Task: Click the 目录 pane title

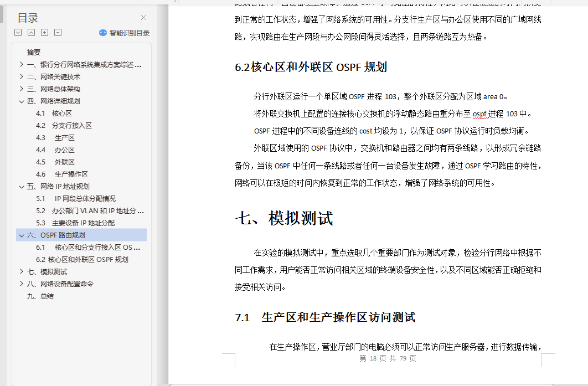Action: (28, 18)
